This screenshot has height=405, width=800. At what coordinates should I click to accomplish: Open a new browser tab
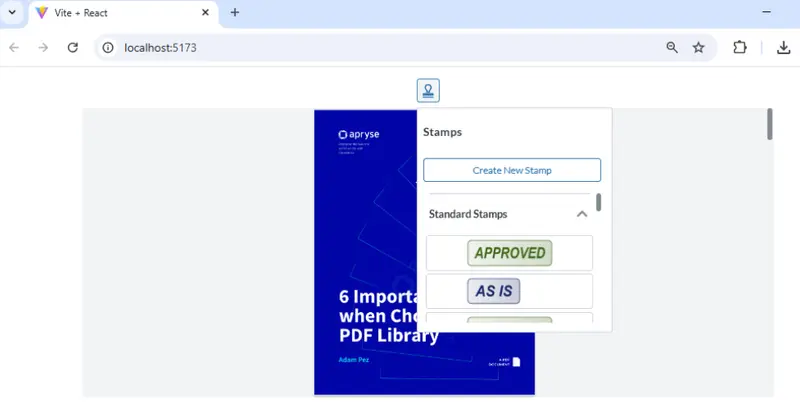tap(235, 13)
